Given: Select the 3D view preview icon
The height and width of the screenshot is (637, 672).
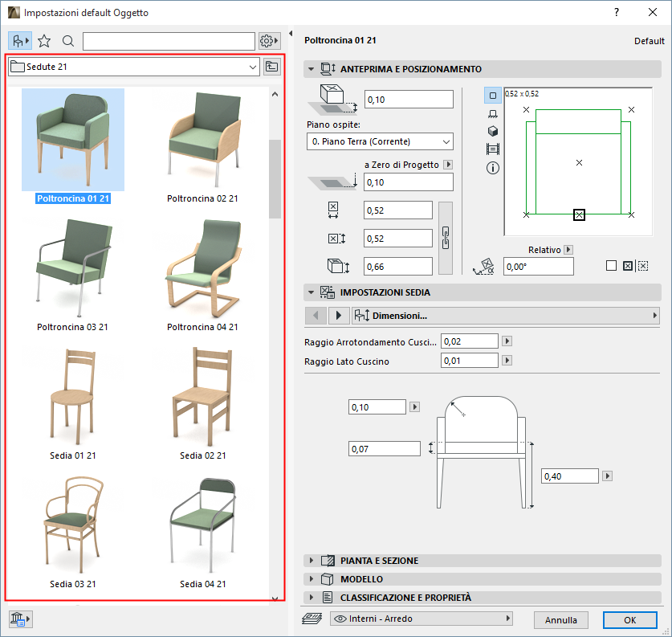Looking at the screenshot, I should pos(493,132).
